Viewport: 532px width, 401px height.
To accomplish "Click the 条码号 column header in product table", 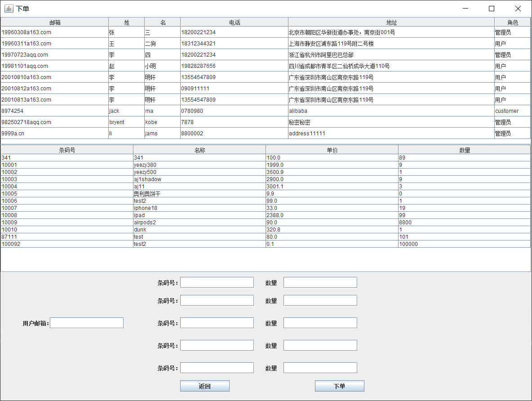I will pos(66,149).
